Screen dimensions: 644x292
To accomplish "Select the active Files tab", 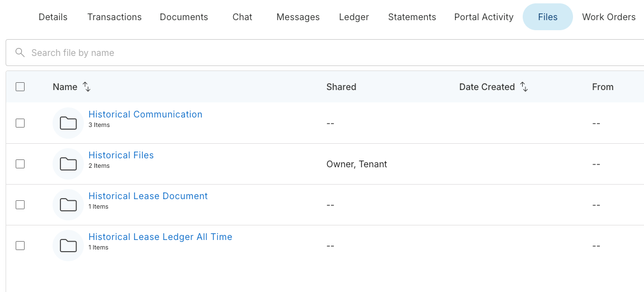I will click(x=548, y=17).
